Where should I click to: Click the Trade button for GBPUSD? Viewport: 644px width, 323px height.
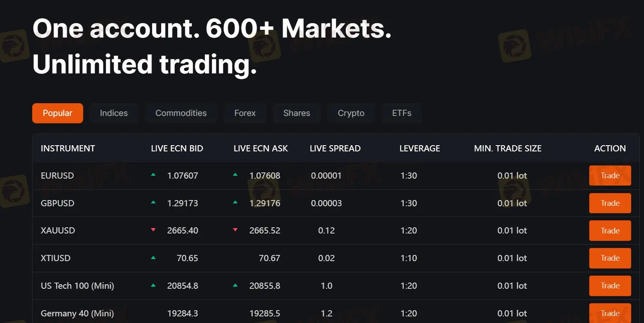point(610,203)
